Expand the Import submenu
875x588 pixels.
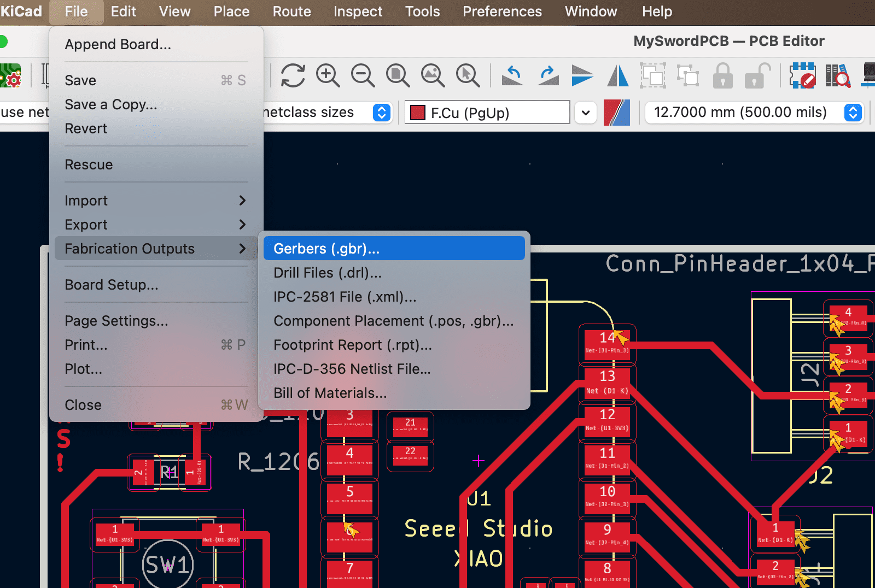pos(156,201)
